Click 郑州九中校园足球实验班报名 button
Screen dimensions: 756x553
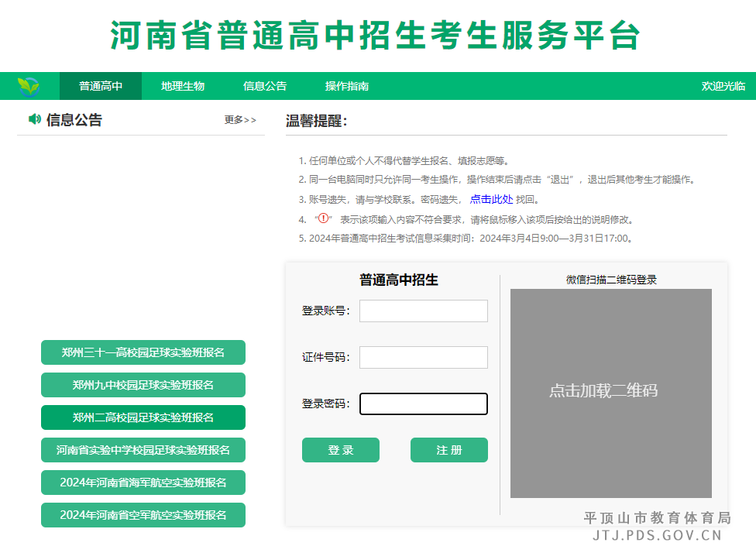143,385
